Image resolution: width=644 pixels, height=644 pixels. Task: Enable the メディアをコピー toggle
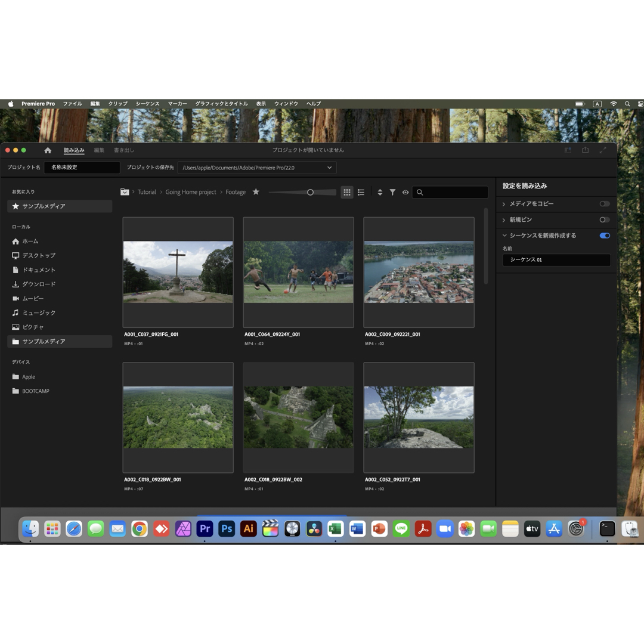(604, 204)
